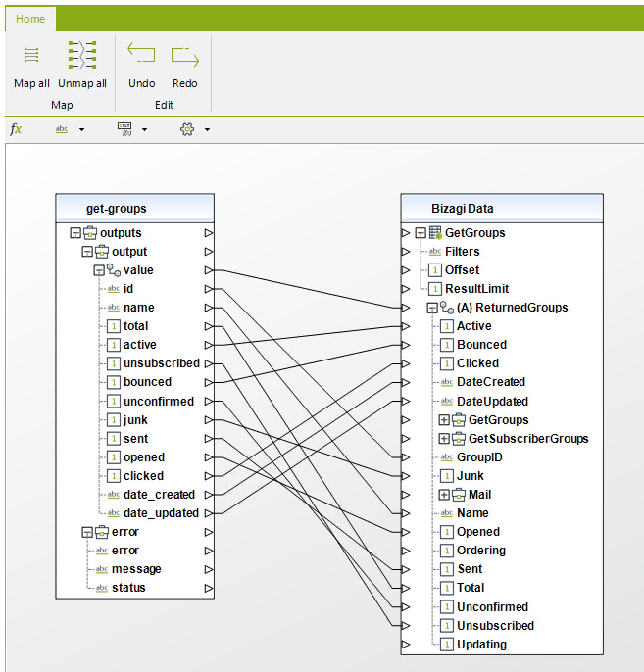Select the Updating attribute in Bizagi Data
This screenshot has width=644, height=672.
pos(481,644)
